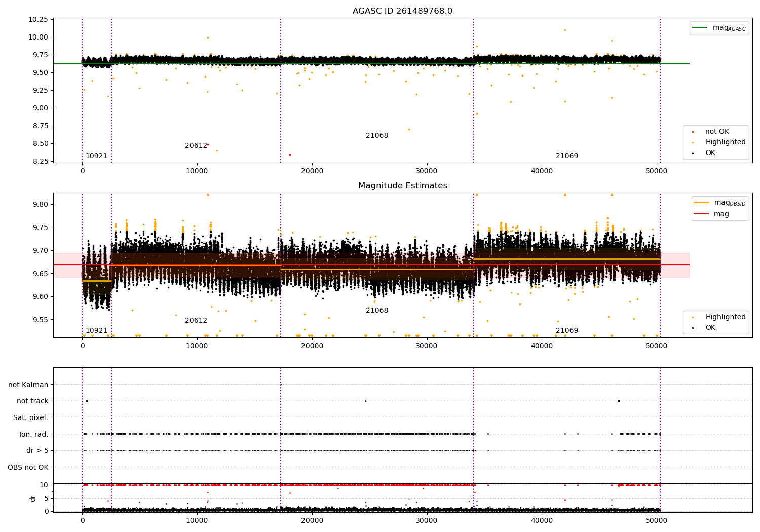
Task: Click the 'AGASC ID 261489768.0' plot title
Action: click(x=402, y=11)
